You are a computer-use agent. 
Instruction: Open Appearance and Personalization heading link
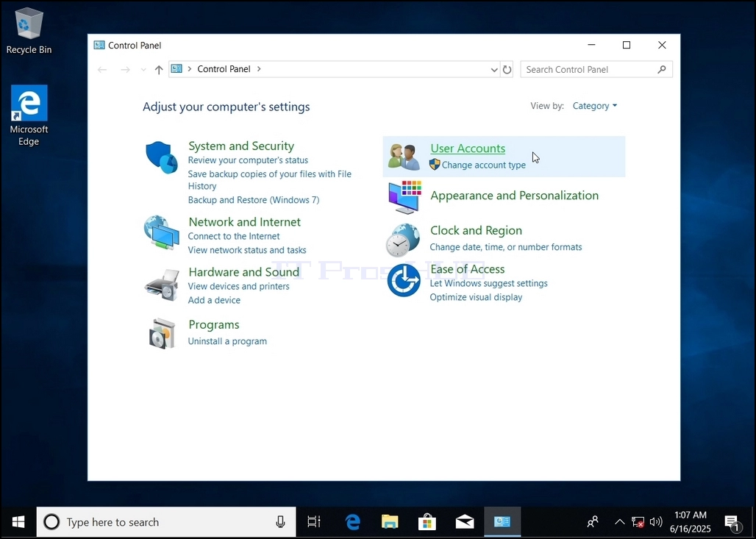[515, 196]
